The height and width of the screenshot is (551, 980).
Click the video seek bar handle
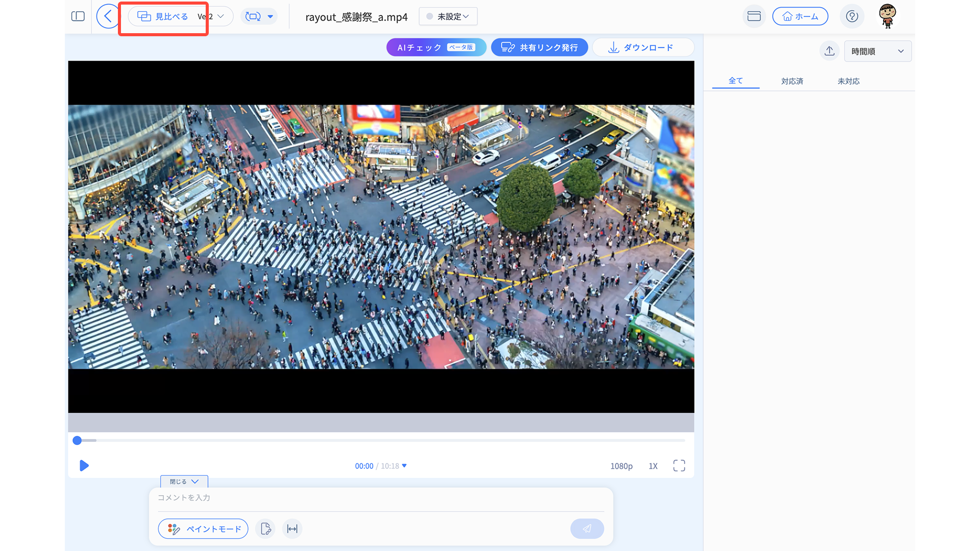[77, 440]
